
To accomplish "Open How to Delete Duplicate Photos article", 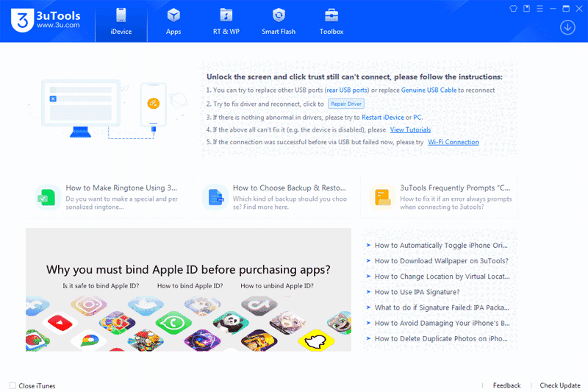I will pyautogui.click(x=440, y=339).
